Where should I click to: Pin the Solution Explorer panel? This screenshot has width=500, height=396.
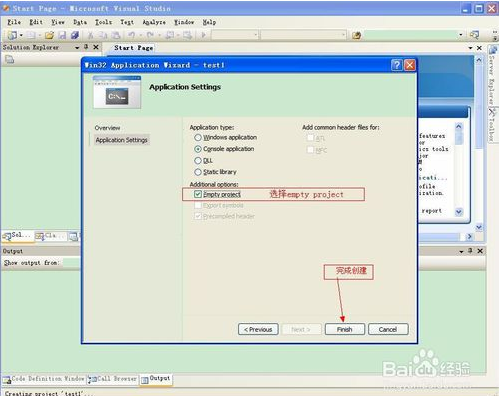(86, 47)
